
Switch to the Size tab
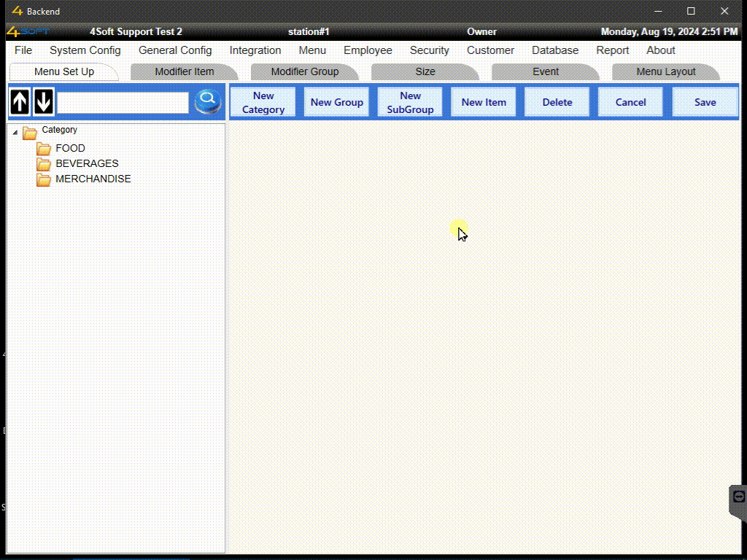coord(425,72)
